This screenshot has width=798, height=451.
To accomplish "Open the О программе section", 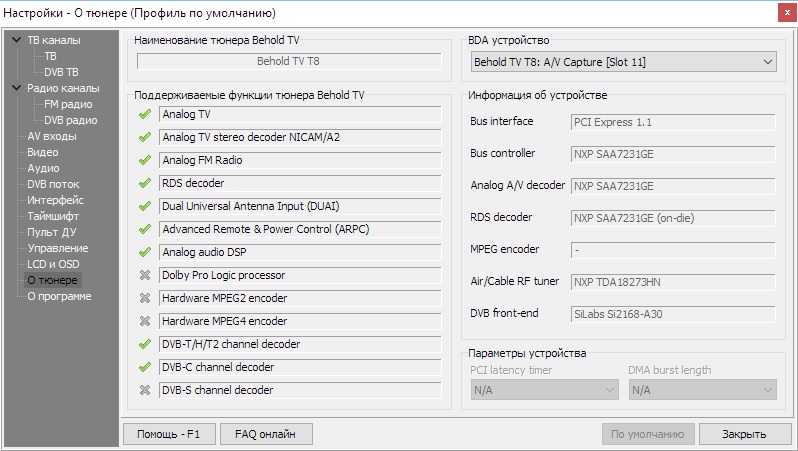I will click(x=59, y=296).
